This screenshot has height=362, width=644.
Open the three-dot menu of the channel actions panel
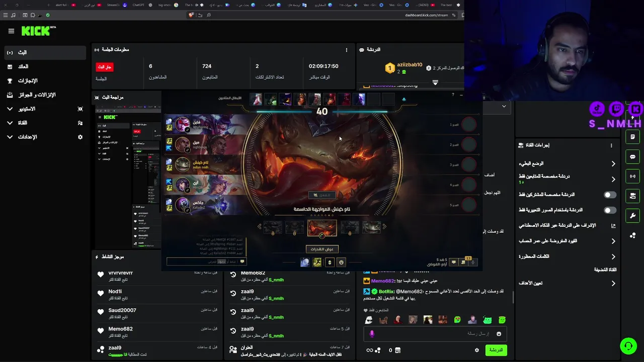611,145
